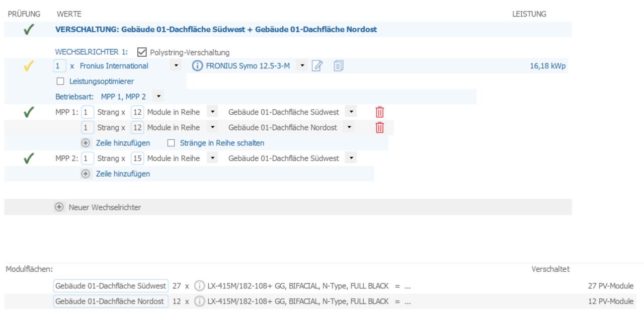The image size is (644, 314).
Task: Toggle the Polystring-Verschaltung checkbox
Action: pos(141,52)
